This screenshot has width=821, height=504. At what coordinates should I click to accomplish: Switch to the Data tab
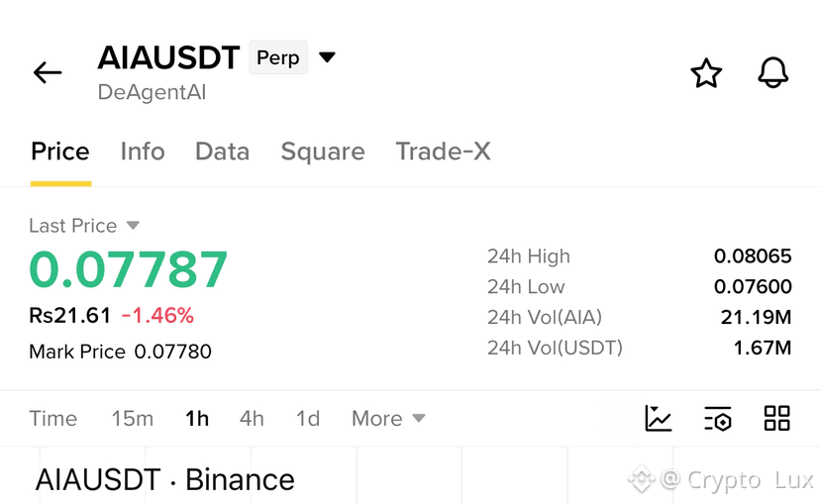[222, 151]
